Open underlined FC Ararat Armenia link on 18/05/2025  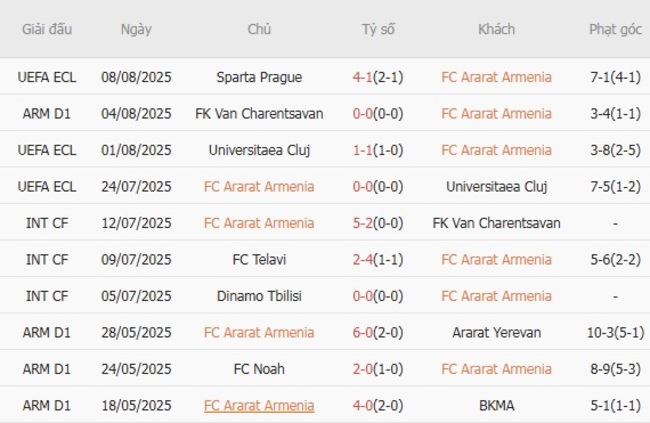coord(259,406)
